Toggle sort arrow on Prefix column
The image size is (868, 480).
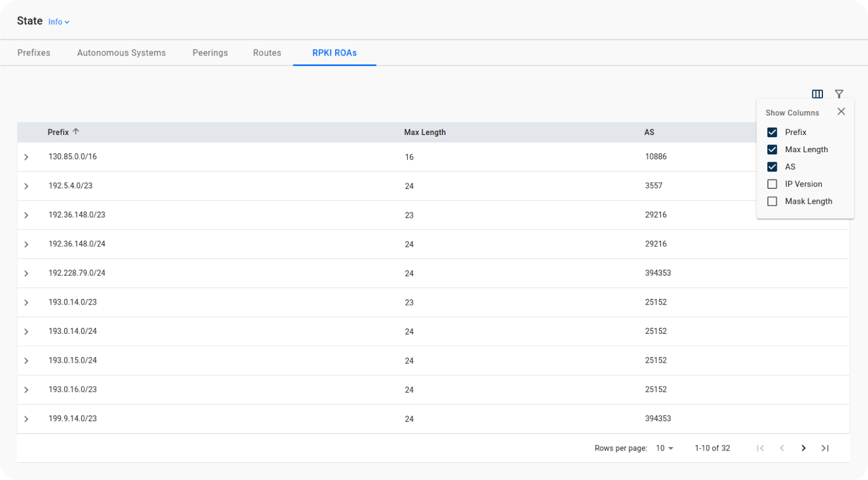(x=76, y=132)
